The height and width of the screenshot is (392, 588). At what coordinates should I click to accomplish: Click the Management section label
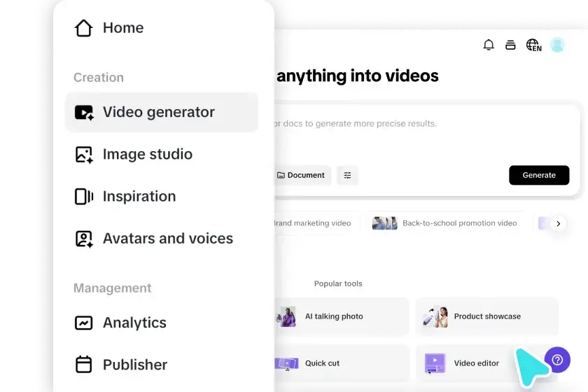112,288
